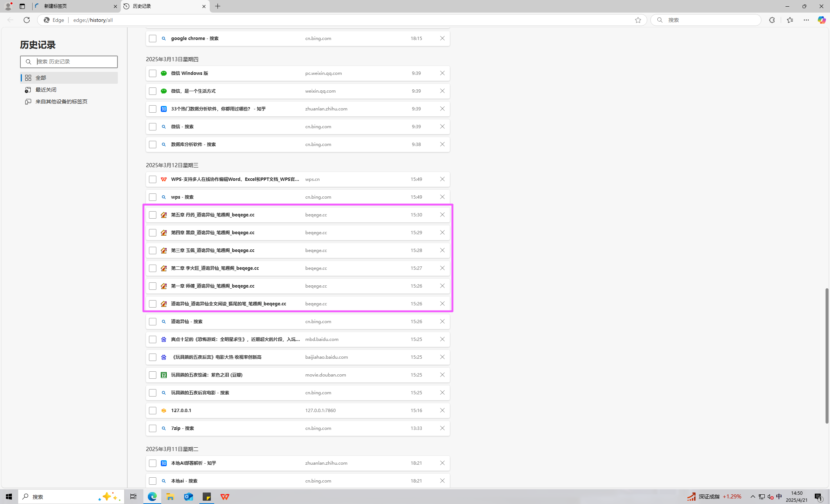The height and width of the screenshot is (504, 830).
Task: Click the browser refresh button
Action: [27, 20]
